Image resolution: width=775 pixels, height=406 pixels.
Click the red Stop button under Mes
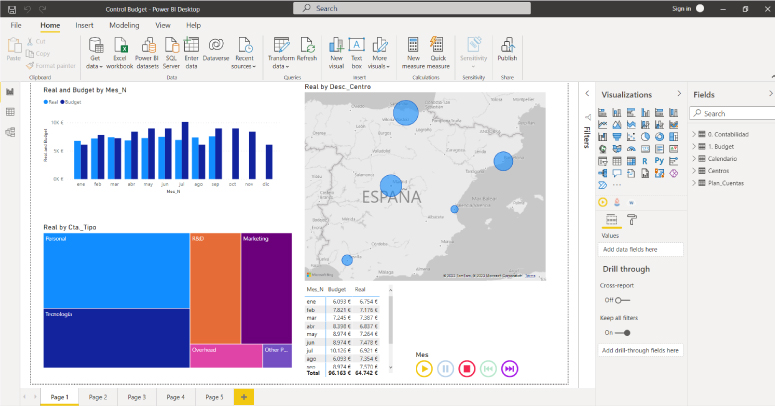pyautogui.click(x=467, y=369)
